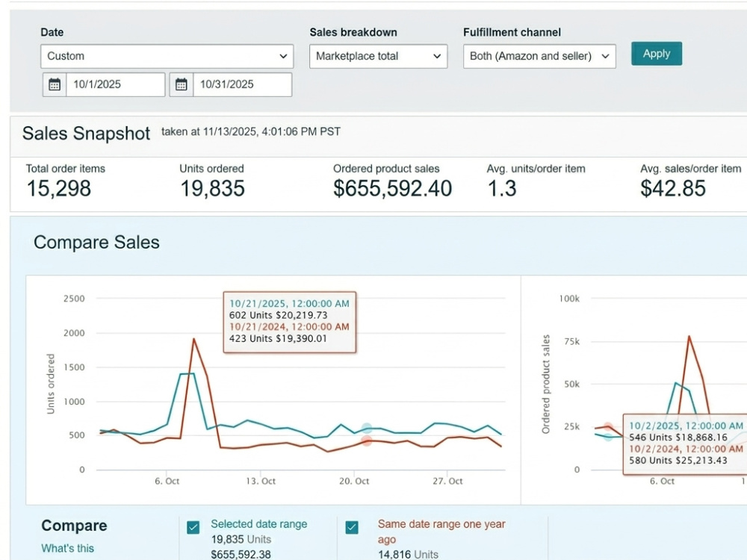Click the red data point on October 21
747x560 pixels.
[366, 441]
